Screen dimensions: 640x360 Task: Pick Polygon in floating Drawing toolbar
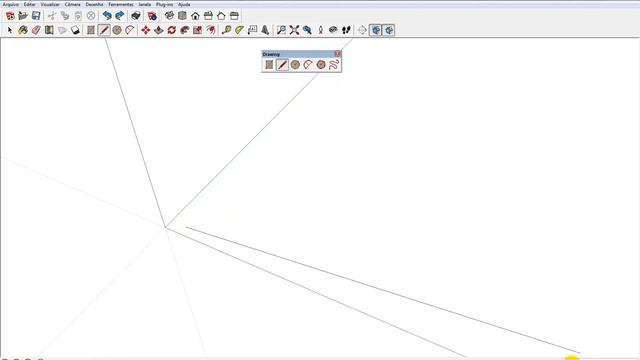[x=321, y=64]
